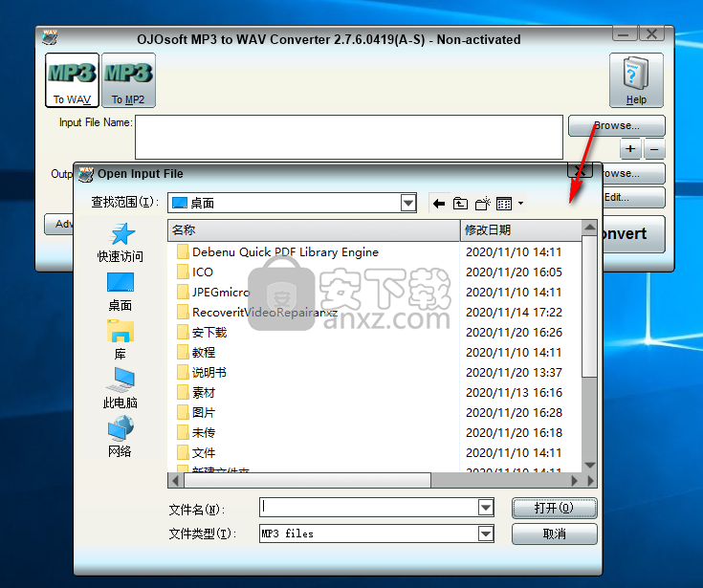703x588 pixels.
Task: Close the Open Input File dialog
Action: [x=581, y=169]
